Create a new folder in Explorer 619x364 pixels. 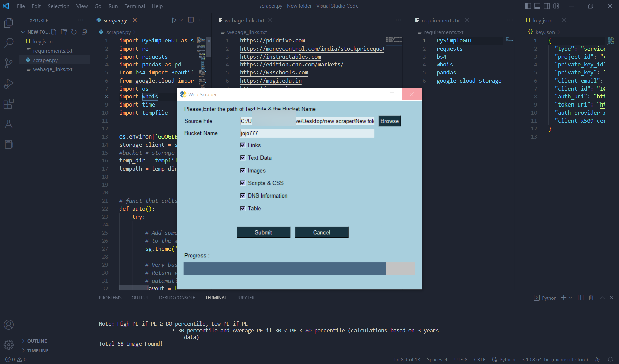[64, 32]
